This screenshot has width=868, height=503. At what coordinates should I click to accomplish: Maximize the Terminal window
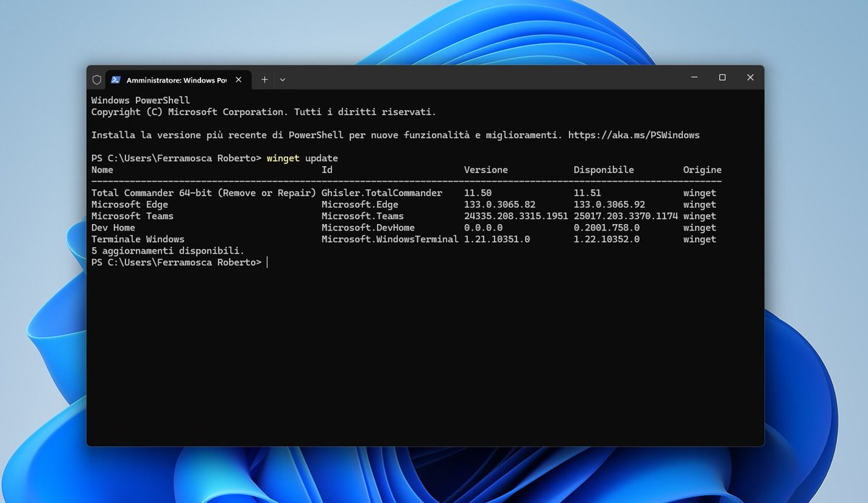[x=722, y=77]
